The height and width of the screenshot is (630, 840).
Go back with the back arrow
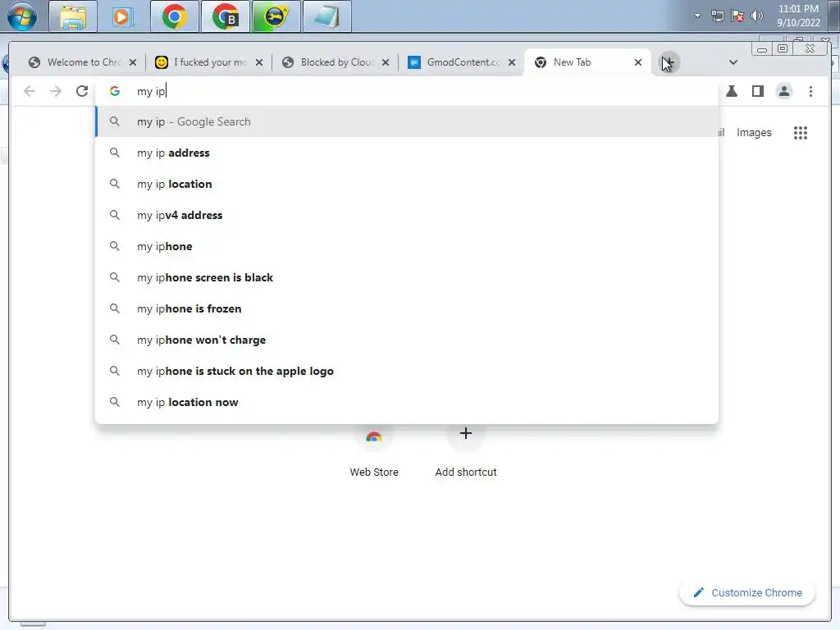coord(30,91)
